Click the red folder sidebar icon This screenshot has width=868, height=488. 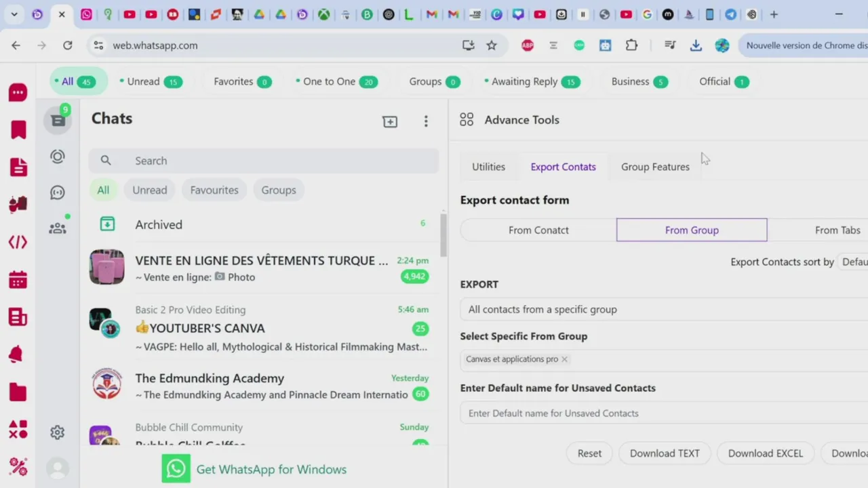[18, 392]
